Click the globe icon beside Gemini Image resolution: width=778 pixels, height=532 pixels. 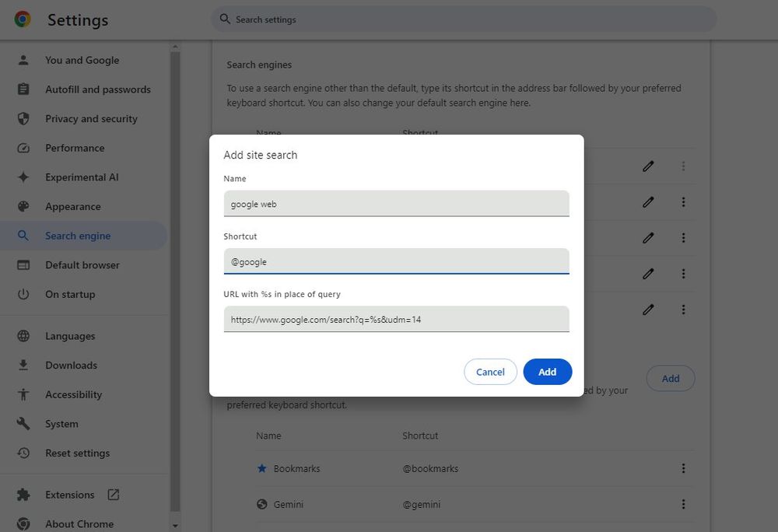point(262,504)
